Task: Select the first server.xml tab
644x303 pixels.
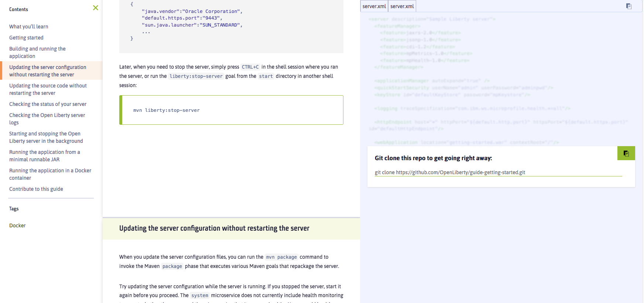Action: click(374, 6)
